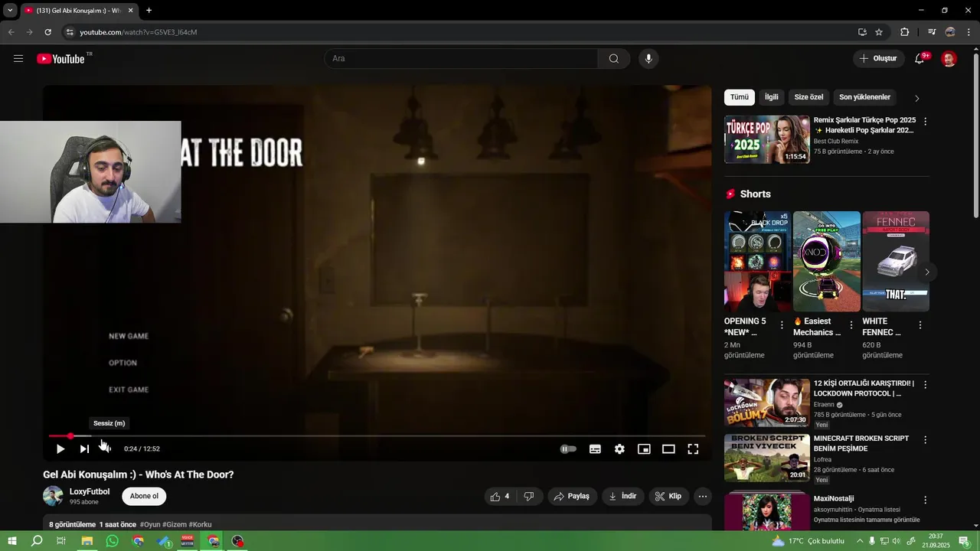Open player settings gear
Screen dimensions: 980x551
(619, 449)
